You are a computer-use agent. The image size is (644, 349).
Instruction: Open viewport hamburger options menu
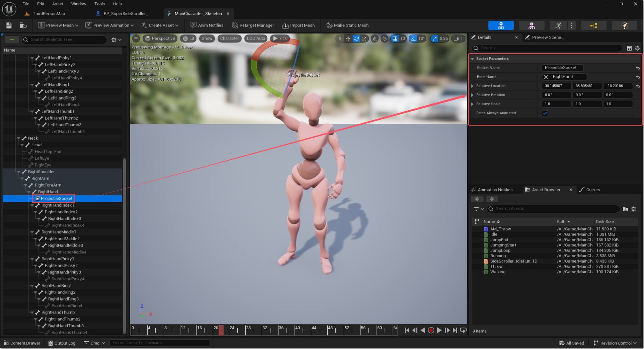coord(136,39)
